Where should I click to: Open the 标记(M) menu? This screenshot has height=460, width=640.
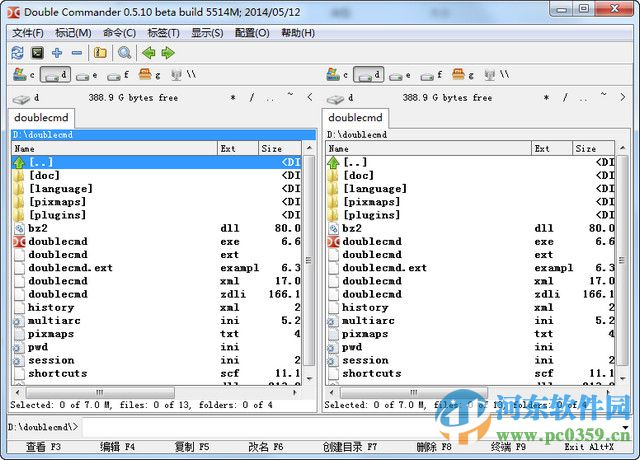tap(73, 33)
